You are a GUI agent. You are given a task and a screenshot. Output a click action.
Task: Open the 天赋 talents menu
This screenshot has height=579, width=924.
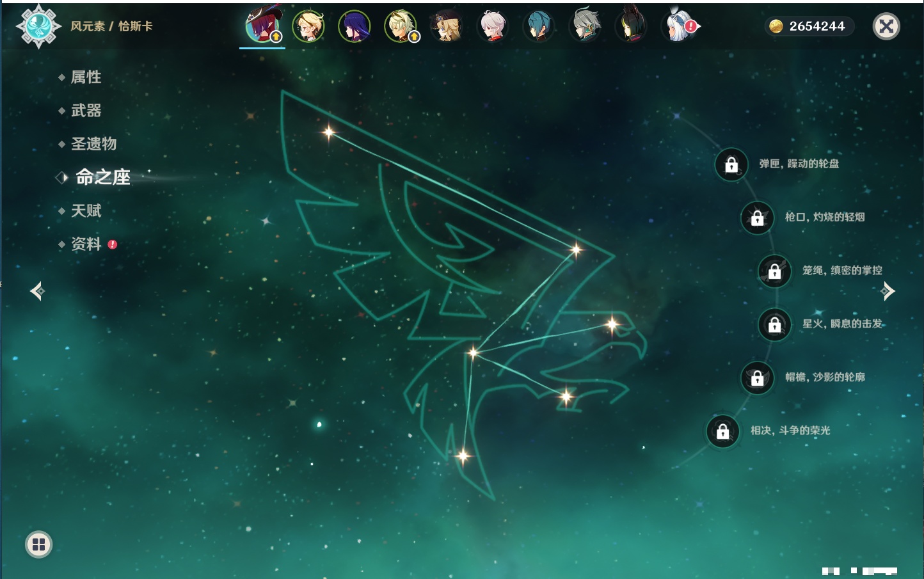[86, 210]
